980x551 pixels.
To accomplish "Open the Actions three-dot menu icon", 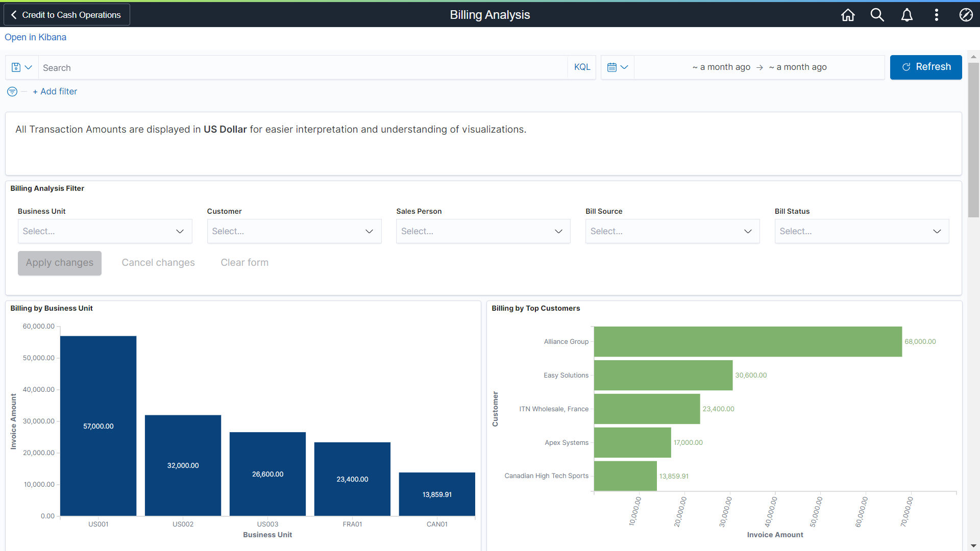I will point(937,15).
